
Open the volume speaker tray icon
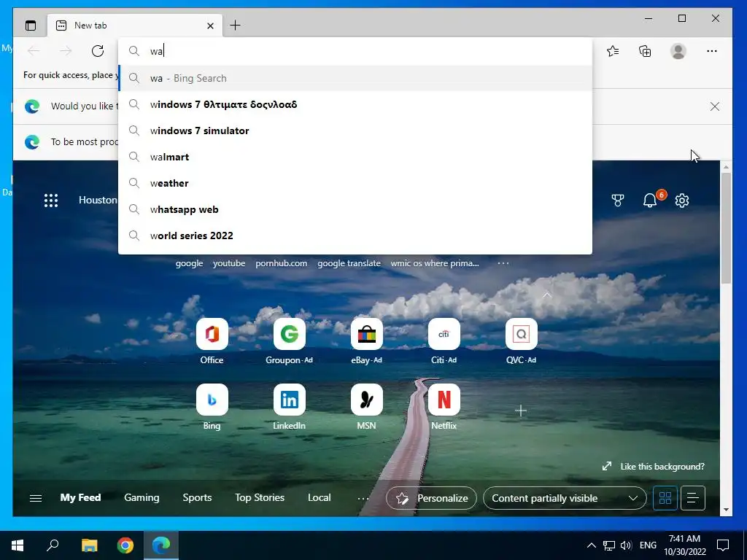626,545
